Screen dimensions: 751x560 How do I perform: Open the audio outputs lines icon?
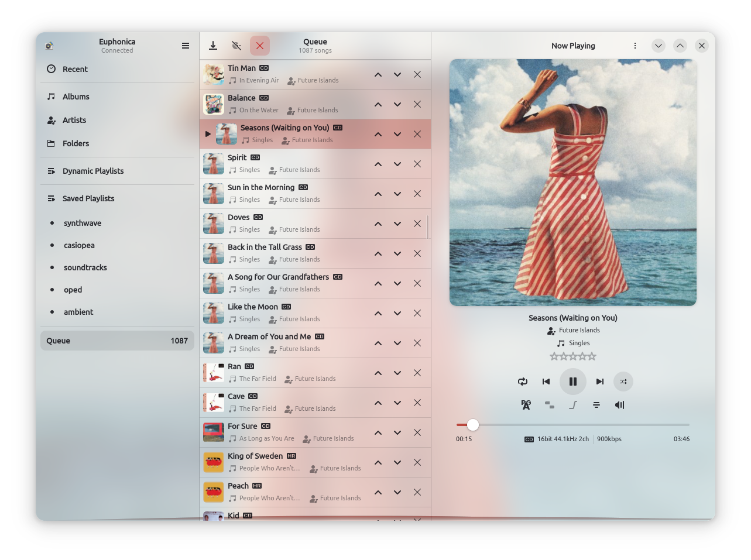point(596,405)
